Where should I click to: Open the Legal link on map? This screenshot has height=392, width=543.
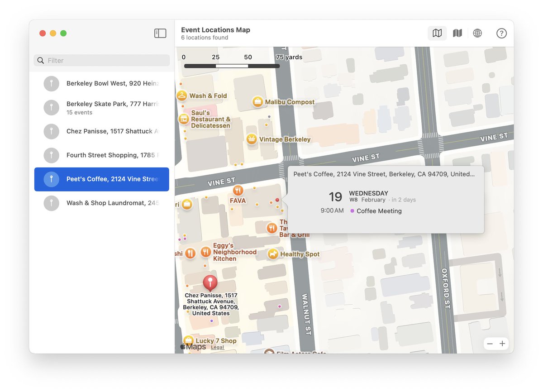point(217,347)
